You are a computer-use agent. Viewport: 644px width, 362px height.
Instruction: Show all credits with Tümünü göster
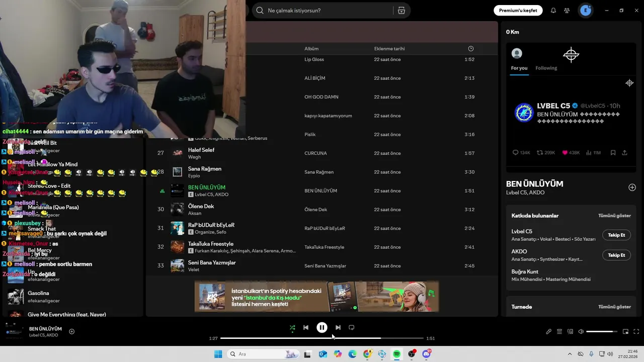(614, 216)
